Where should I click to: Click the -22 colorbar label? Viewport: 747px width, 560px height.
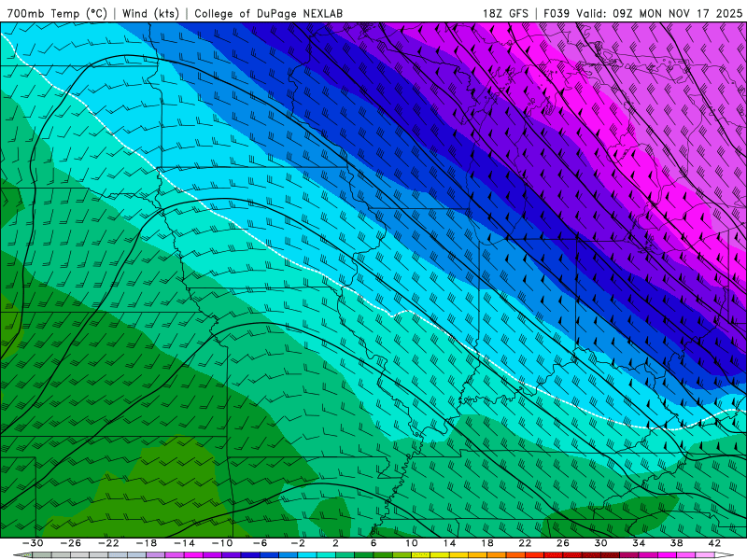tap(108, 543)
